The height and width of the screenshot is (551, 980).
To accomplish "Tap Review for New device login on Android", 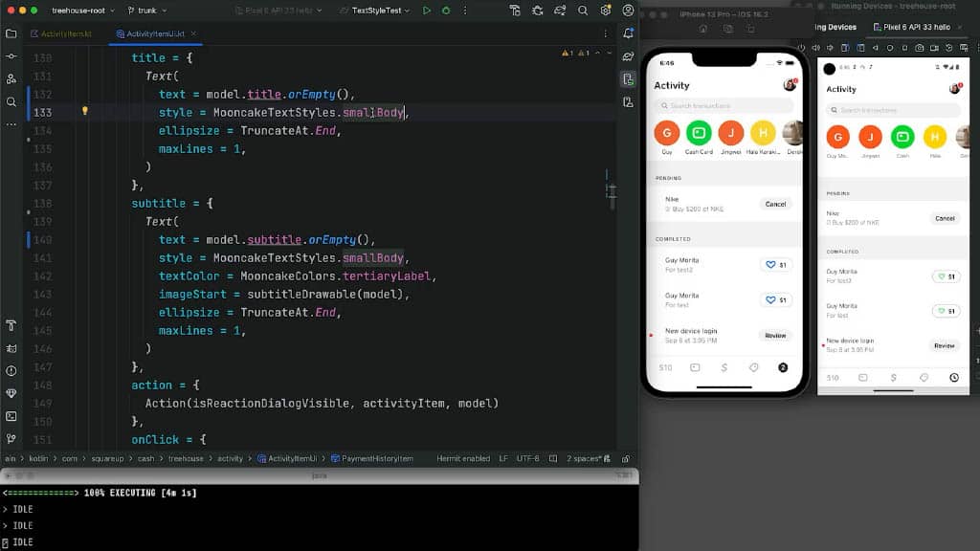I will [x=945, y=345].
